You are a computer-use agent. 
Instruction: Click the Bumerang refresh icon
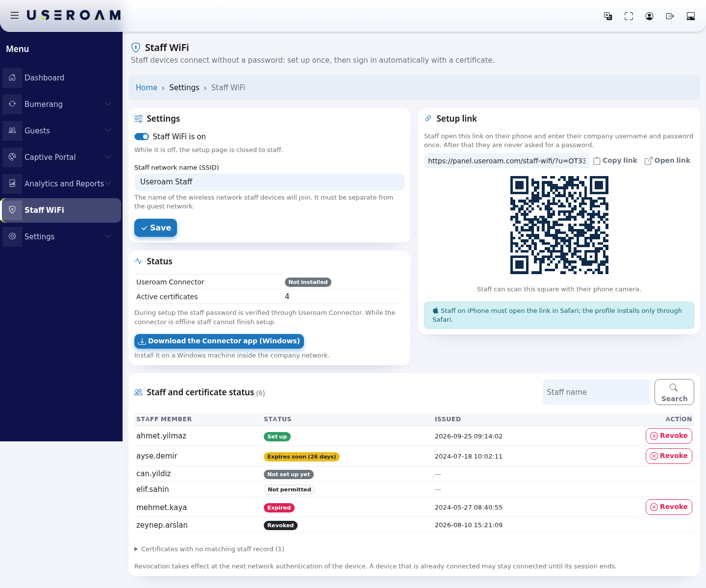(12, 104)
